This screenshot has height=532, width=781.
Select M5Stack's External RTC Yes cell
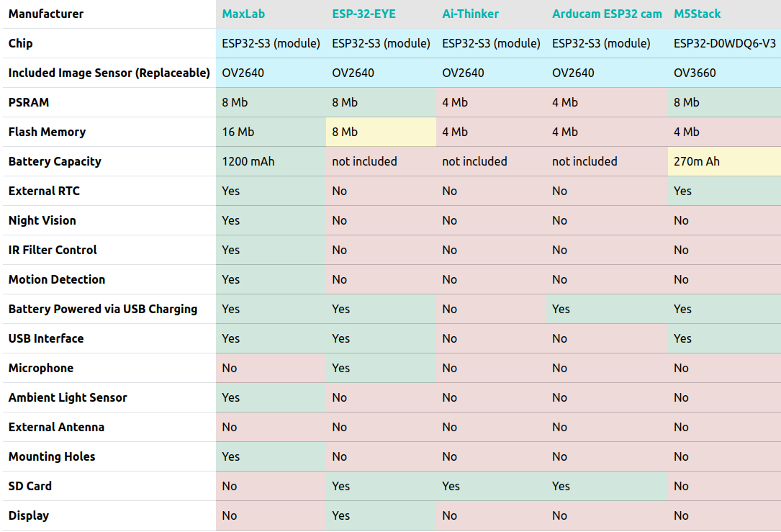tap(724, 191)
